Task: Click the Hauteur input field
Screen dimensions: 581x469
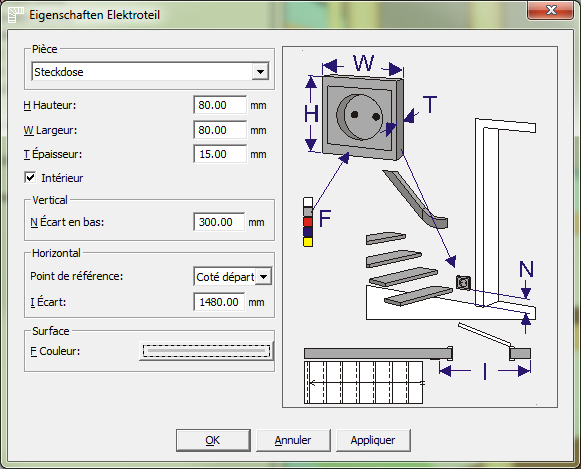Action: coord(220,105)
